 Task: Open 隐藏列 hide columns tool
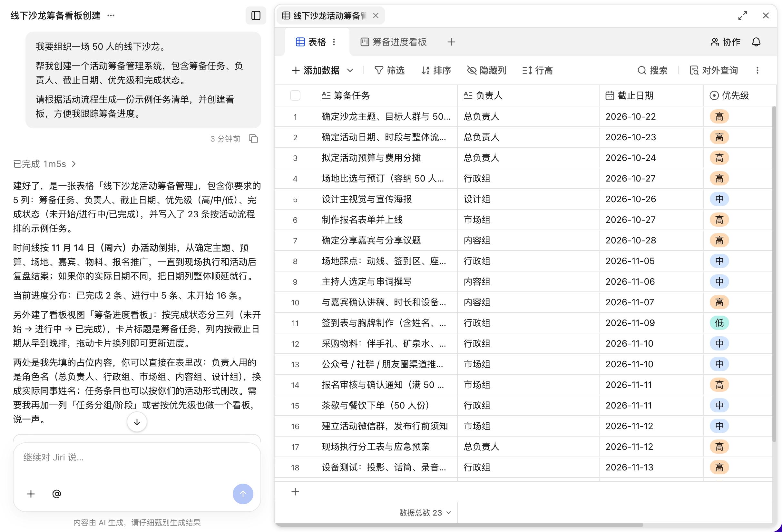[x=486, y=70]
